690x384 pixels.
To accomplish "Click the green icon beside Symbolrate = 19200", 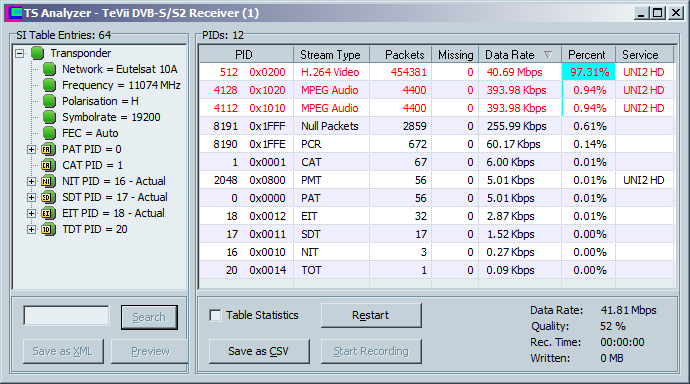I will [x=49, y=117].
